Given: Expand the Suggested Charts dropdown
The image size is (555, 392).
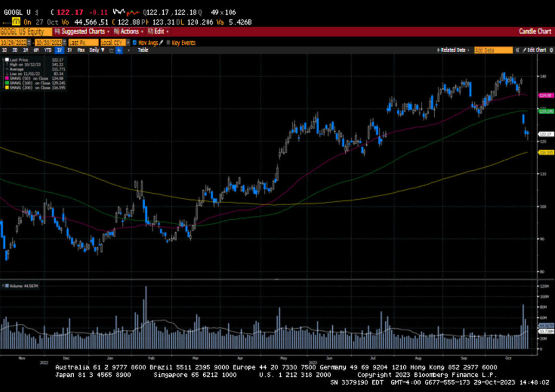Looking at the screenshot, I should pyautogui.click(x=81, y=31).
